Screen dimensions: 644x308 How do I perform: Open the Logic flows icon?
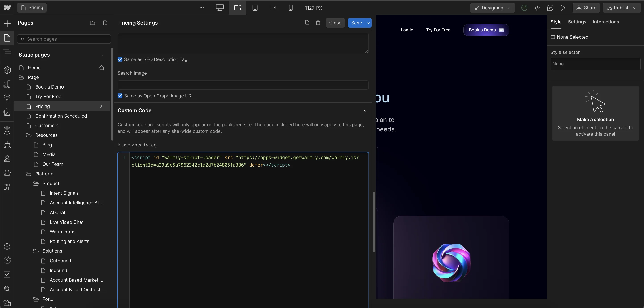pyautogui.click(x=7, y=144)
